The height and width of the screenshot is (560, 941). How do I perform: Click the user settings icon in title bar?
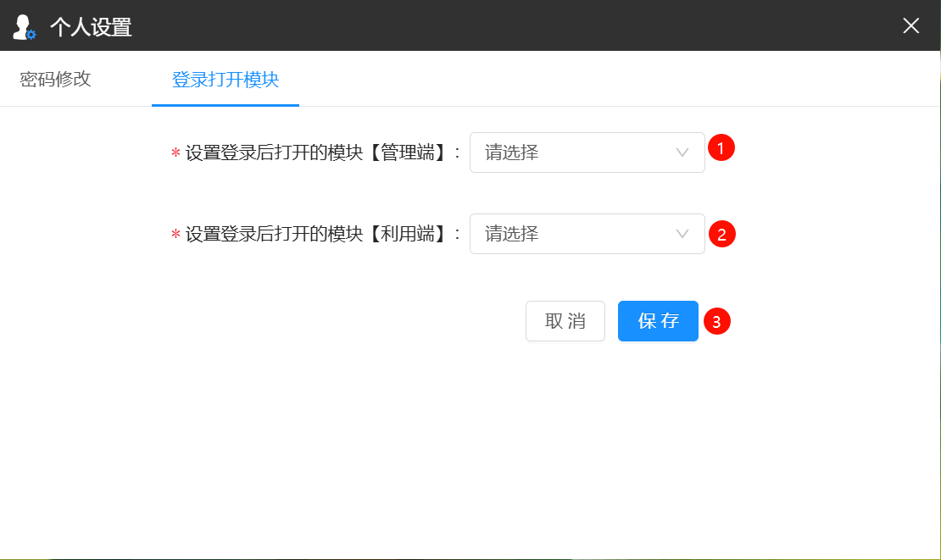[x=24, y=26]
